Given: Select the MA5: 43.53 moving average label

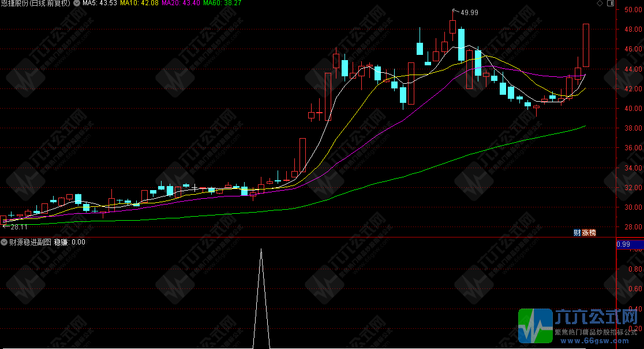Looking at the screenshot, I should click(99, 3).
